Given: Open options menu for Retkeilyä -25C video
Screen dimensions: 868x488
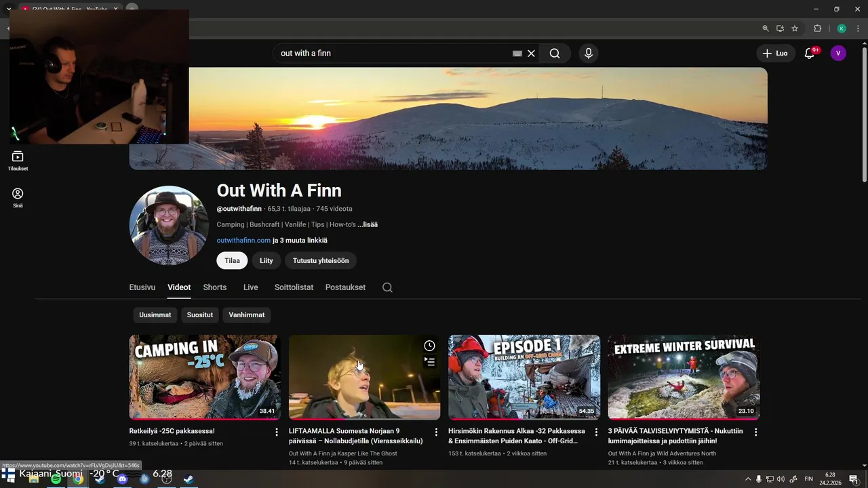Looking at the screenshot, I should point(277,432).
